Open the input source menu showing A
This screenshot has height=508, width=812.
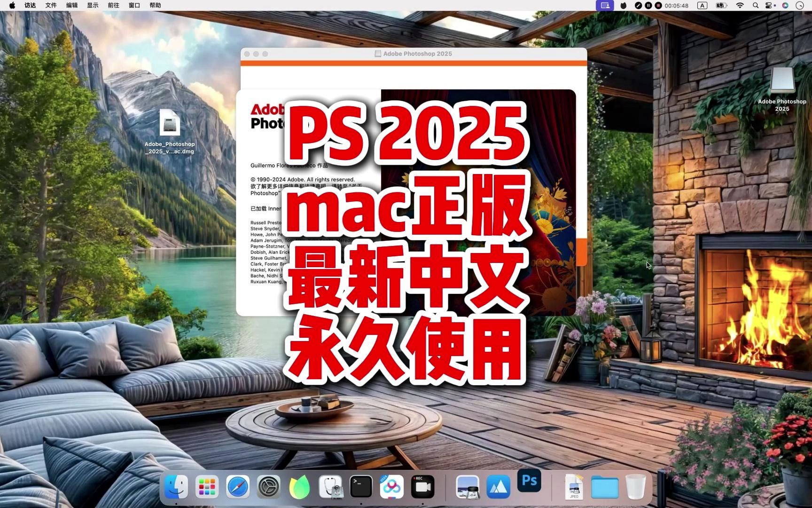(x=702, y=6)
